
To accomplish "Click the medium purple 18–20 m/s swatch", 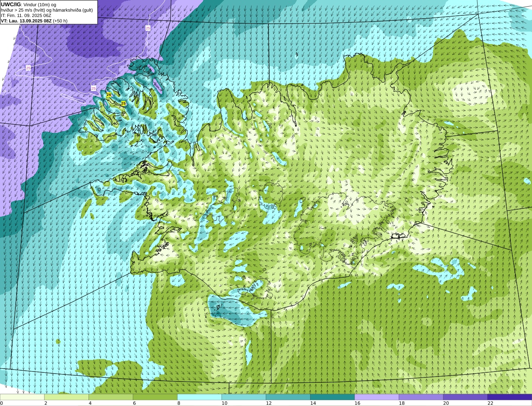I will (x=421, y=397).
